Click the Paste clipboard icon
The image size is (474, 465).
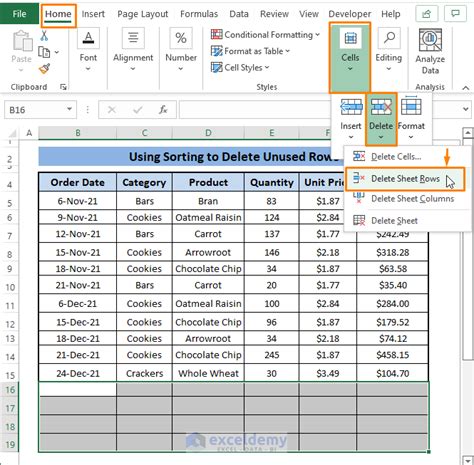click(x=22, y=41)
